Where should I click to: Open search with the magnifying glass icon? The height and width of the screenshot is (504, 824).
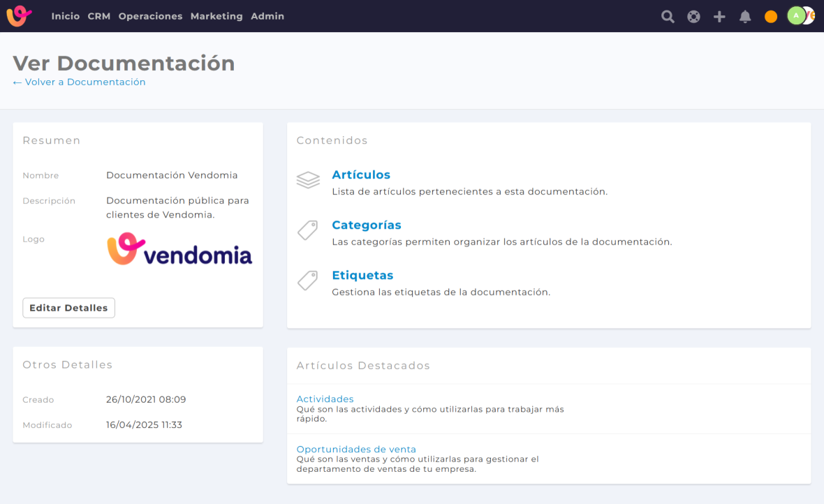tap(668, 17)
